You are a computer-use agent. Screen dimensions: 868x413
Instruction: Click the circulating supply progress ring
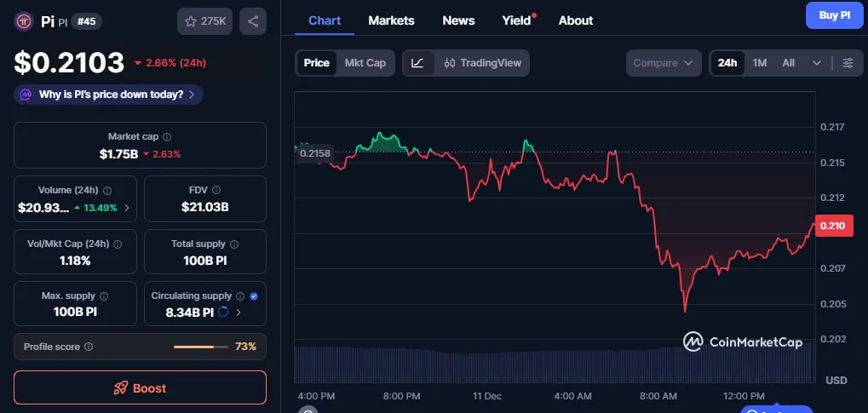point(223,312)
